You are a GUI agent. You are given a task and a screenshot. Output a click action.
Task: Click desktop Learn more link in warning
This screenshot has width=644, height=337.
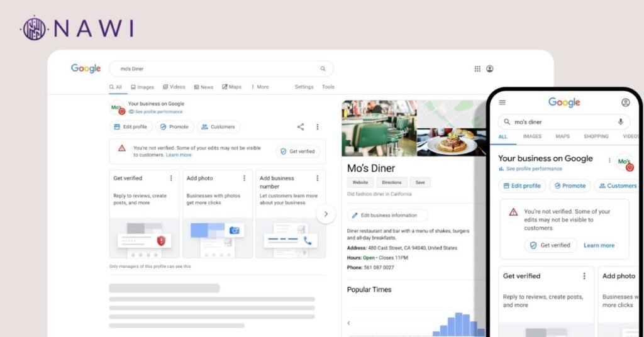click(x=179, y=155)
